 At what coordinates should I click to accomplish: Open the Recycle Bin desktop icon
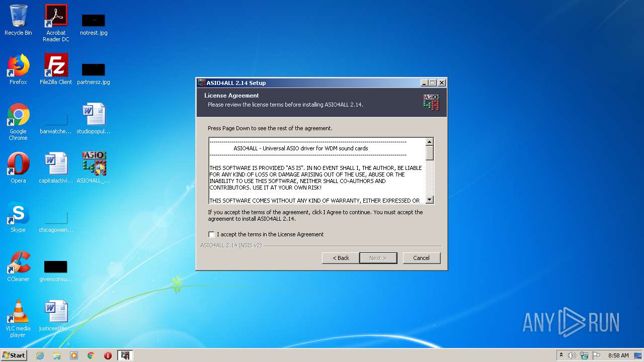click(18, 20)
